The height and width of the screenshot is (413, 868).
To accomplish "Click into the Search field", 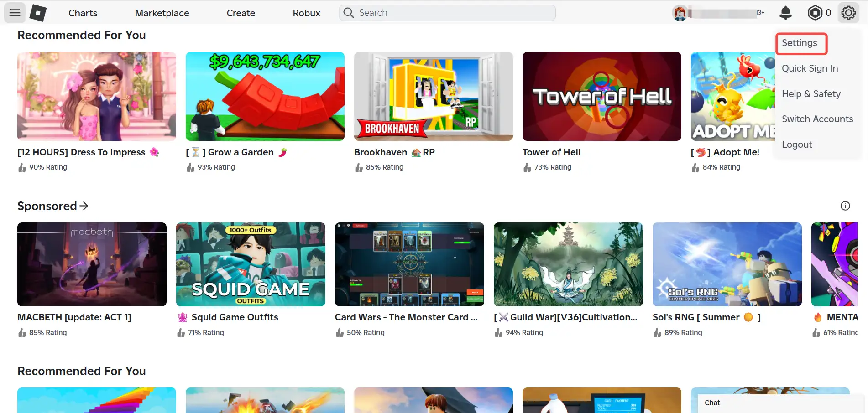I will point(447,13).
